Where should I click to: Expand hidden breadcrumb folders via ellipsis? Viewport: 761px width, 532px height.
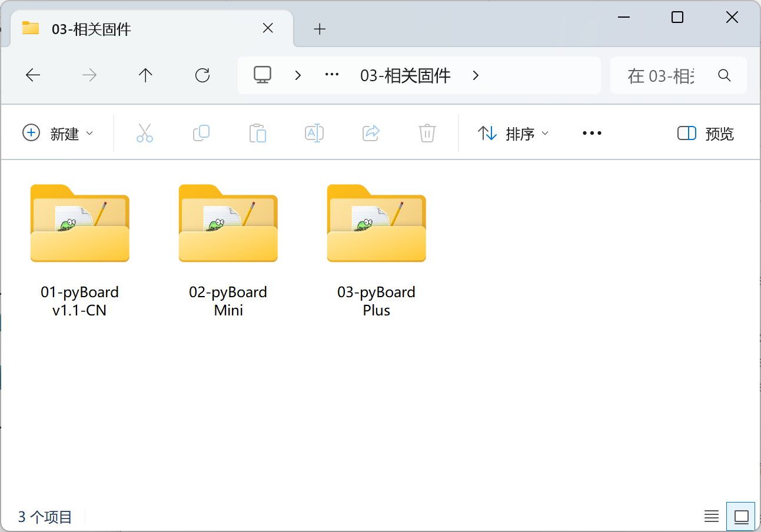pyautogui.click(x=331, y=75)
